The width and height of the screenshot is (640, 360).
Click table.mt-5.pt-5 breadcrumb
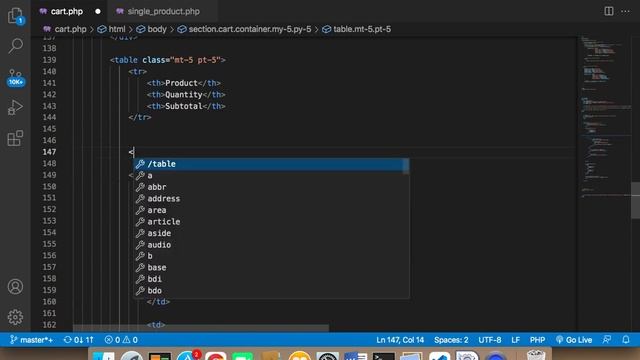coord(362,29)
